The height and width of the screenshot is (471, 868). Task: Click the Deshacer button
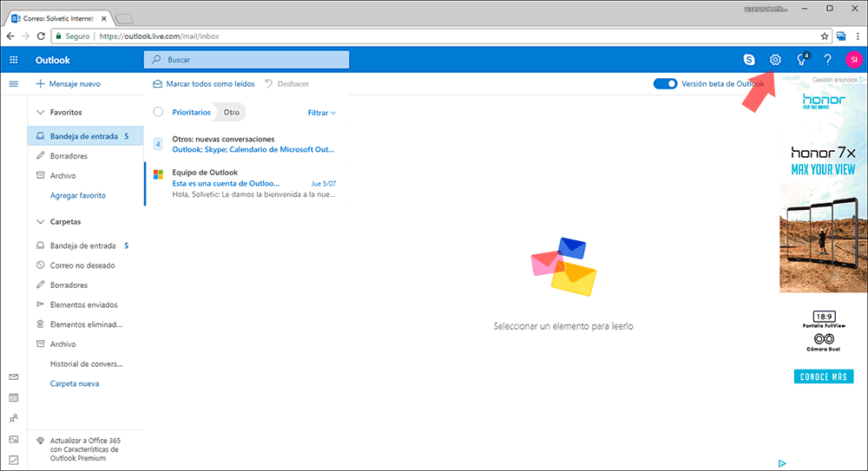(x=286, y=84)
